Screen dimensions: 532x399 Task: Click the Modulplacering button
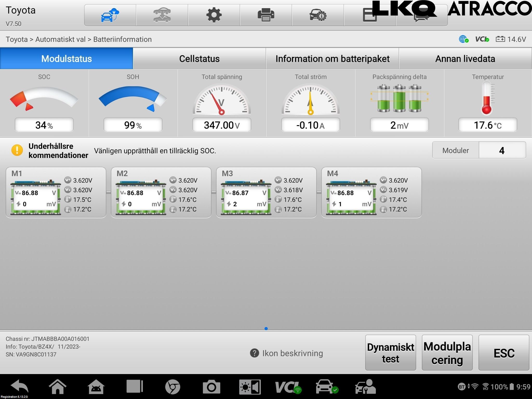point(447,353)
